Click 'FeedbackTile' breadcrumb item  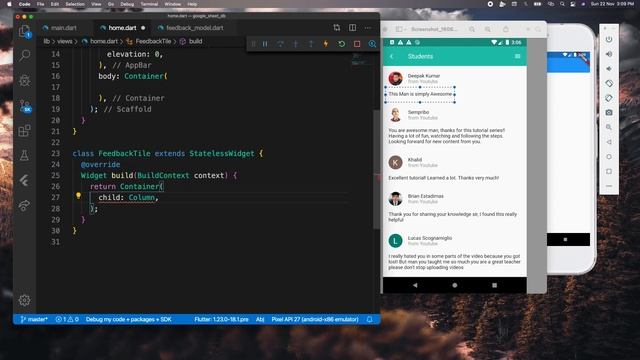[x=153, y=41]
